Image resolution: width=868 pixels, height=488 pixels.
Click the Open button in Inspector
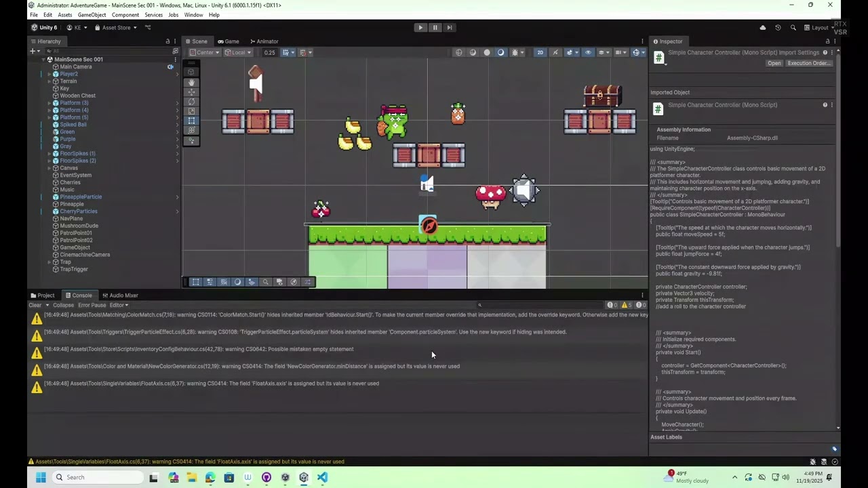774,63
